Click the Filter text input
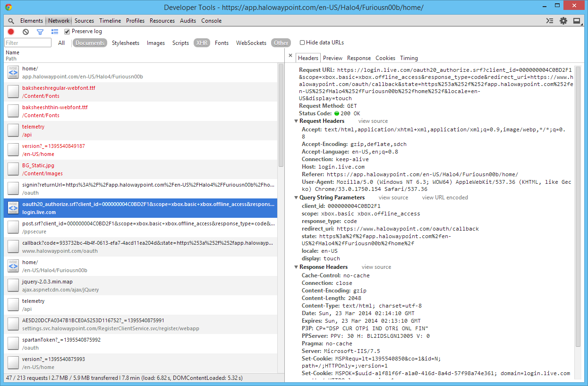Screen dimensions: 588x386 (x=28, y=43)
